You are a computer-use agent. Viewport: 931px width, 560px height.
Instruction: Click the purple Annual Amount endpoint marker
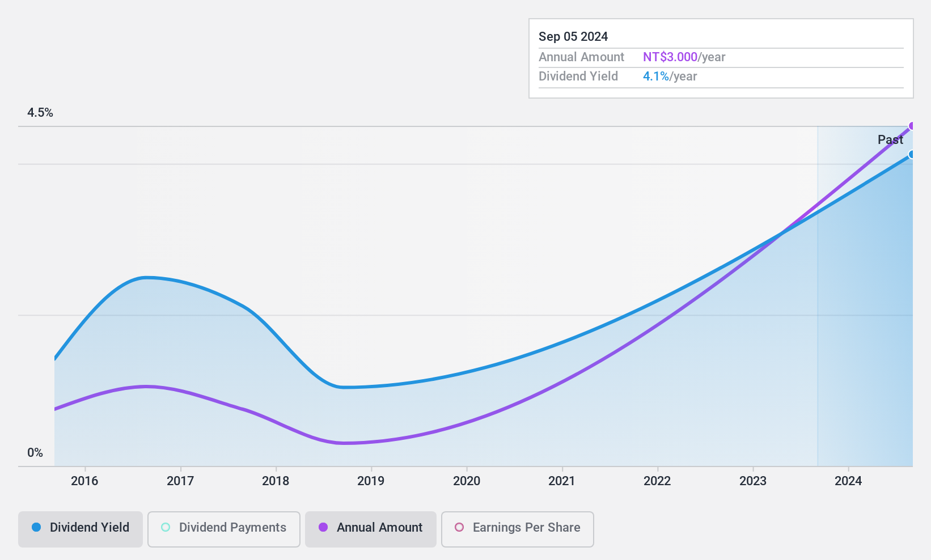912,126
